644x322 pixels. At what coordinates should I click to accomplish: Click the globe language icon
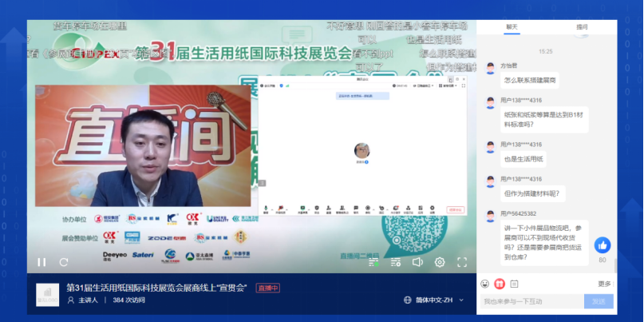pyautogui.click(x=408, y=300)
